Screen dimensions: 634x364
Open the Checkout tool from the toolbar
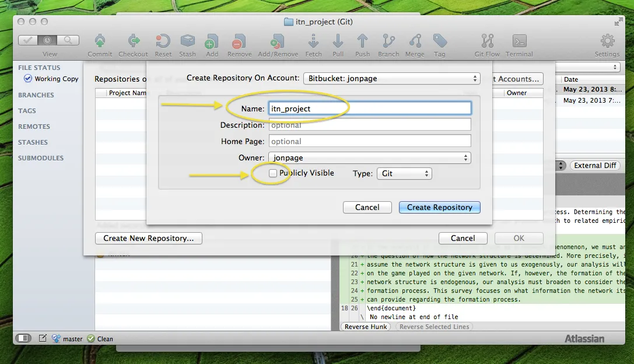pyautogui.click(x=133, y=44)
